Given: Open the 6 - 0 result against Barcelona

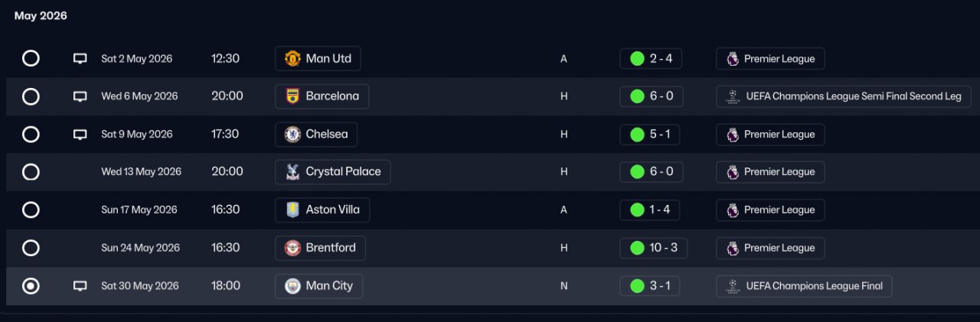Looking at the screenshot, I should (x=651, y=96).
